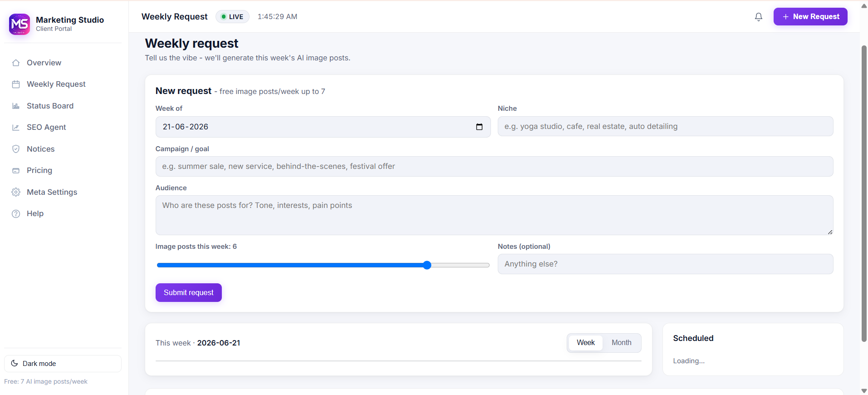Click the New Request button

coord(810,16)
